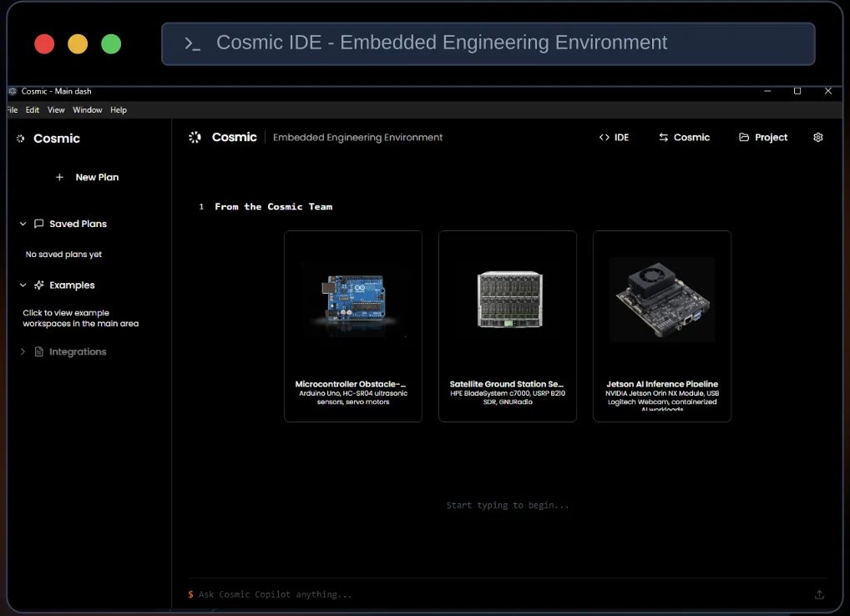This screenshot has height=616, width=850.
Task: Open the Project view
Action: (763, 138)
